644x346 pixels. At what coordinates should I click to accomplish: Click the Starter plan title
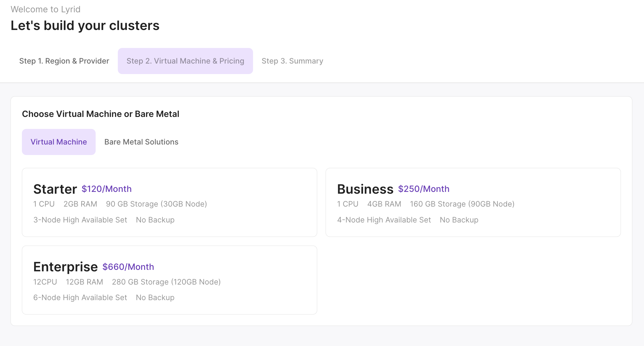tap(55, 189)
